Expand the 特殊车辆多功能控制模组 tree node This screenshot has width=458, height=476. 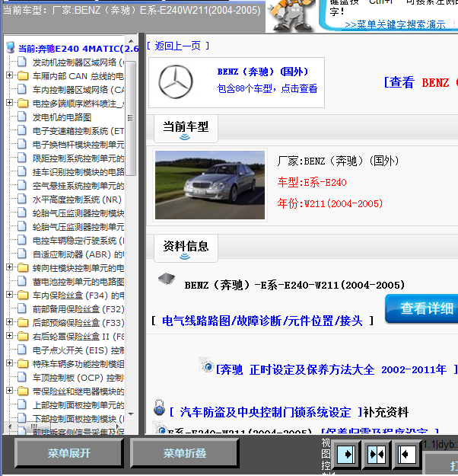pyautogui.click(x=9, y=363)
